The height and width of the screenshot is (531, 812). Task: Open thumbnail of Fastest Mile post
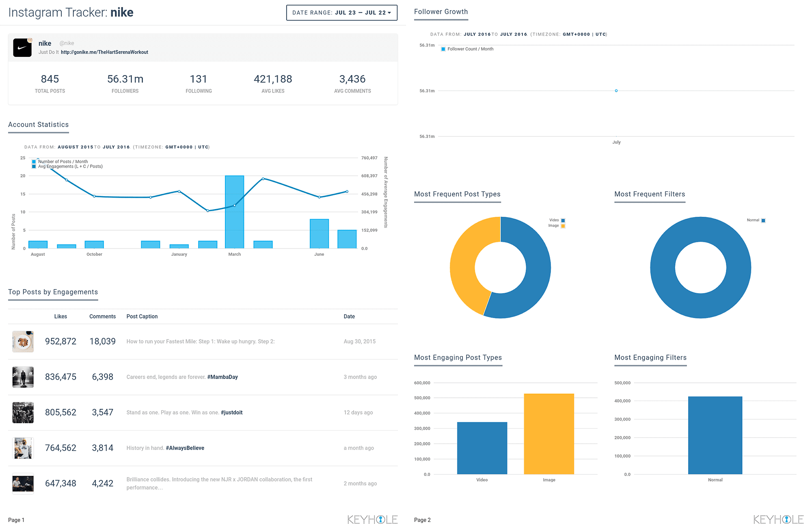click(x=23, y=341)
